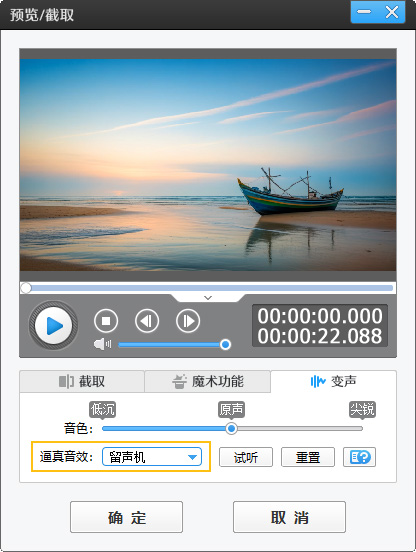Click the 试听 button

click(246, 457)
